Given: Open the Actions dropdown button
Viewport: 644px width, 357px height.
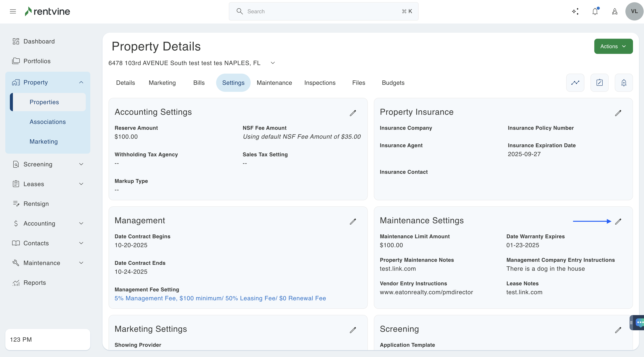Looking at the screenshot, I should 613,46.
